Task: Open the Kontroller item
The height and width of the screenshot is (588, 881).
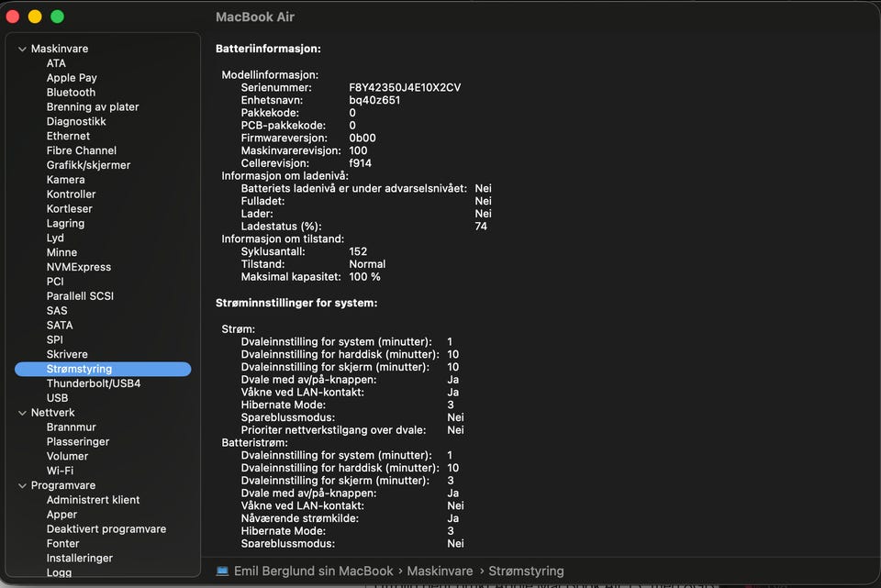Action: tap(71, 194)
